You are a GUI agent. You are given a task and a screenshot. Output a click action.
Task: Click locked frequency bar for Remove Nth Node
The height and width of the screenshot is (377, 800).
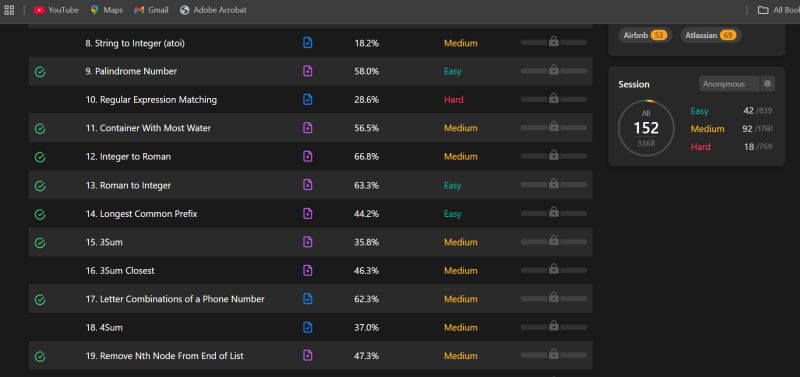click(554, 355)
